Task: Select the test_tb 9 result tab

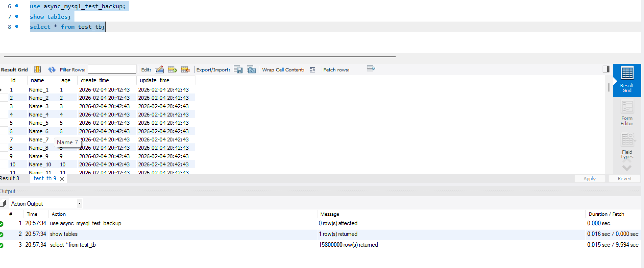Action: coord(45,178)
